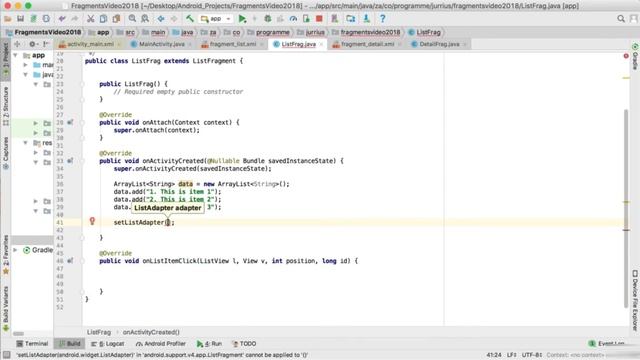
Task: Click the red Stop icon
Action: pyautogui.click(x=319, y=19)
